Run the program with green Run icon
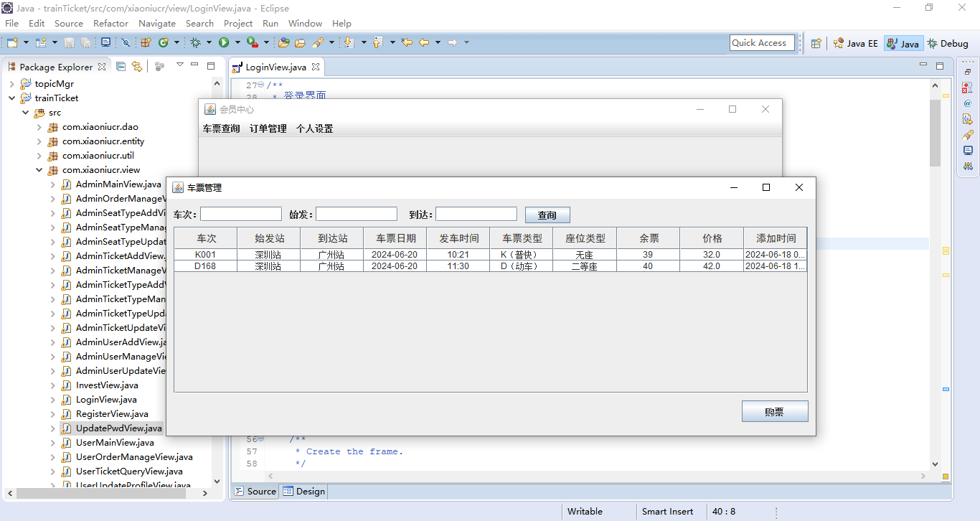This screenshot has width=980, height=521. point(224,43)
